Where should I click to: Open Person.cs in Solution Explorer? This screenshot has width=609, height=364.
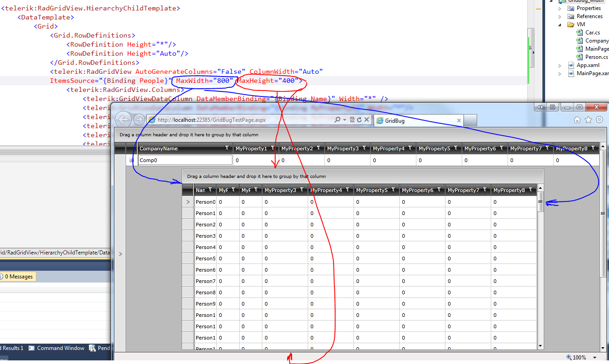click(x=593, y=57)
